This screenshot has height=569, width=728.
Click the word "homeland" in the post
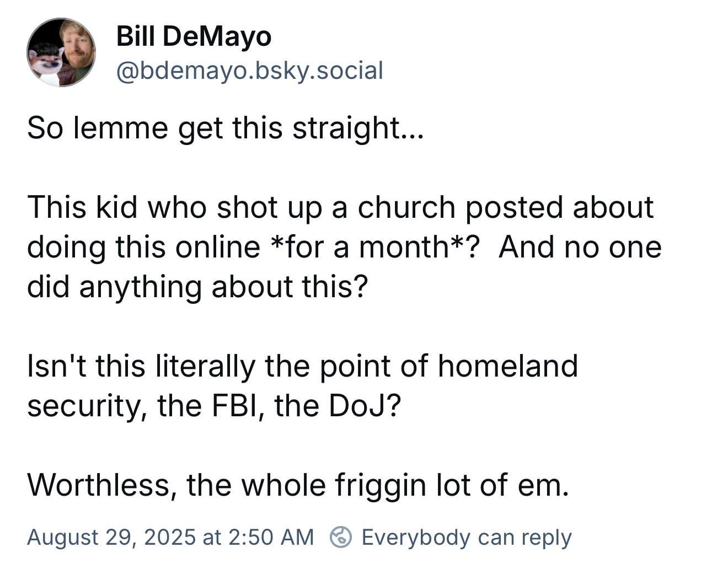click(507, 366)
